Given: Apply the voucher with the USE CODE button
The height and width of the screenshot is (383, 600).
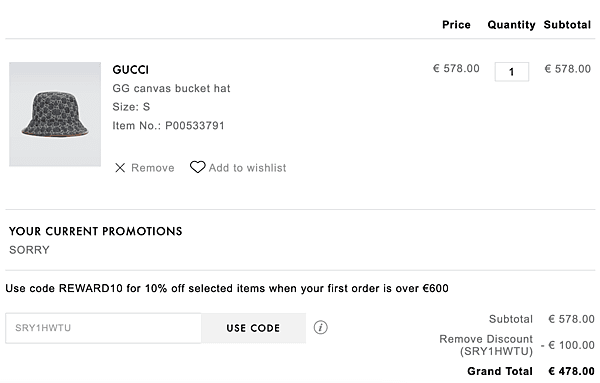Looking at the screenshot, I should tap(253, 328).
